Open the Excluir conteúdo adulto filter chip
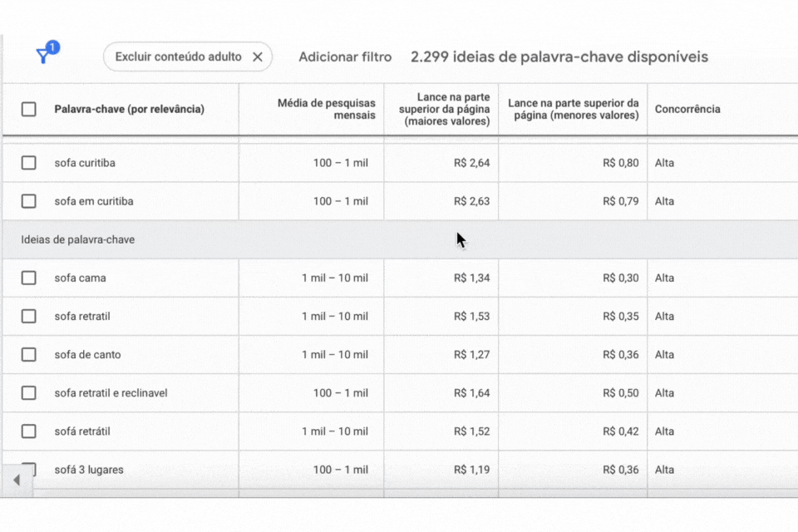Image resolution: width=798 pixels, height=532 pixels. 178,57
